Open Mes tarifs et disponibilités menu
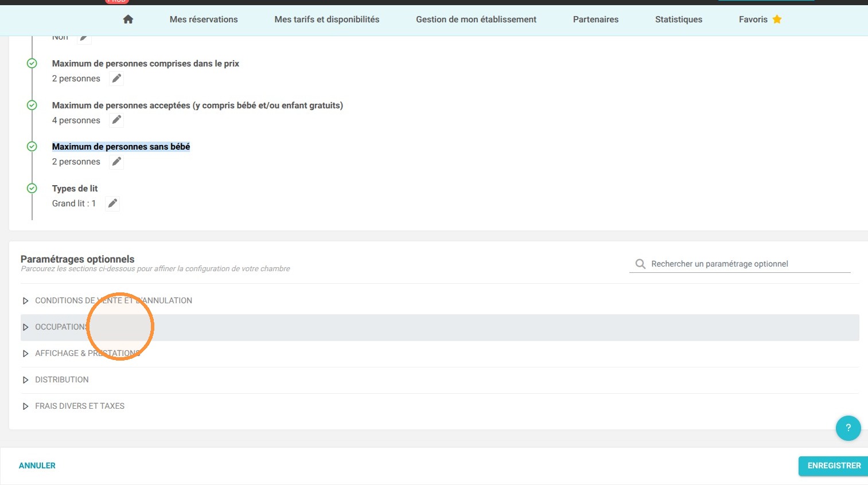Image resolution: width=868 pixels, height=485 pixels. [x=327, y=19]
